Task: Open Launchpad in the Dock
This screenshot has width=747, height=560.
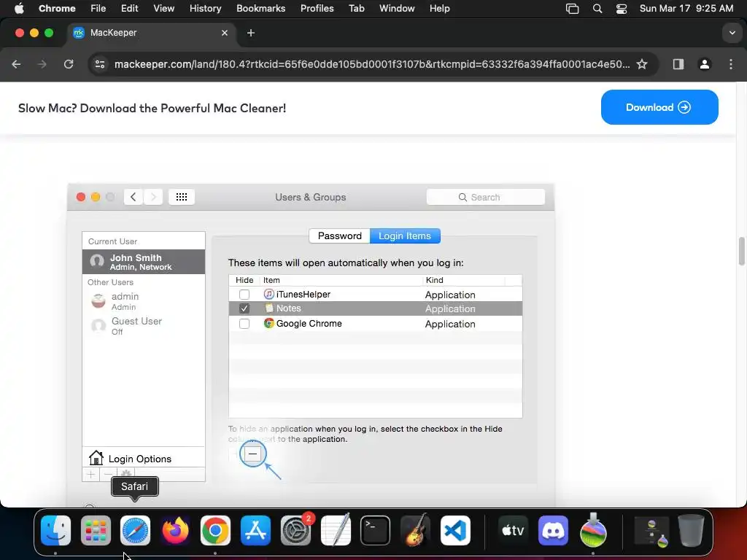Action: (96, 530)
